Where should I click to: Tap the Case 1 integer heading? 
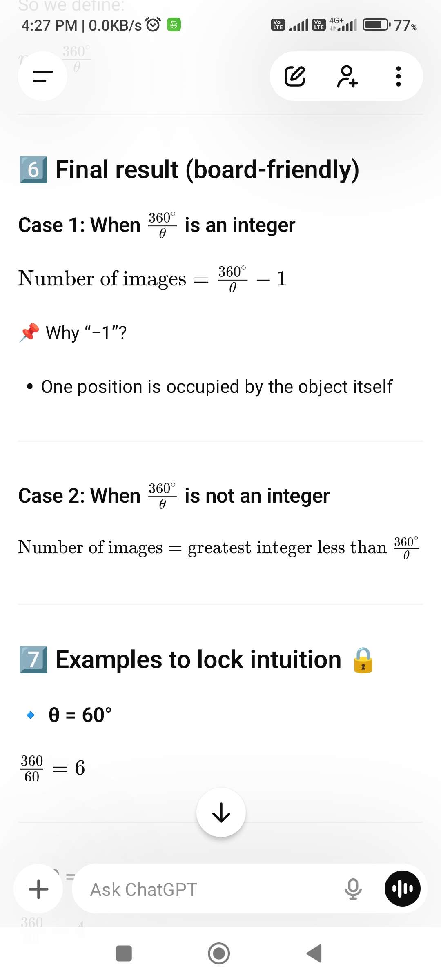tap(156, 224)
